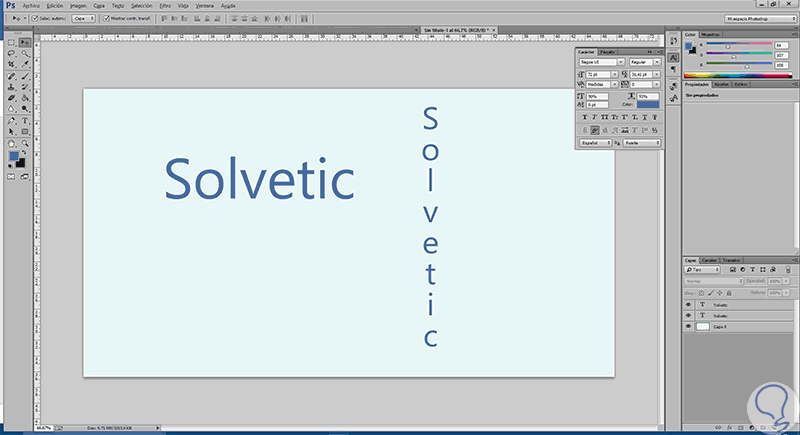Select the Paint Bucket tool
800x435 pixels.
[24, 98]
